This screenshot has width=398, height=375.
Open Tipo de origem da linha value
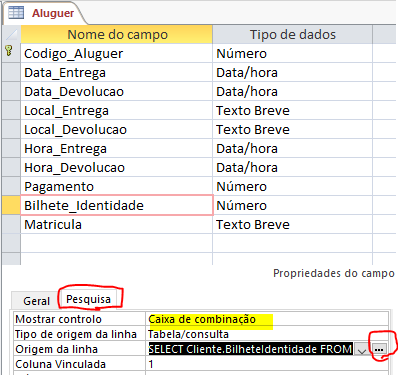coord(267,334)
